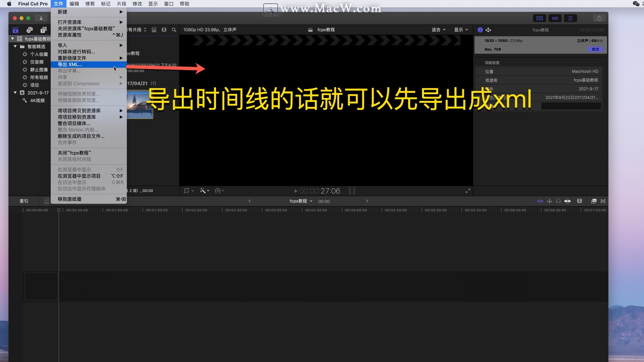644x362 pixels.
Task: Collapse the 智能精选 folder
Action: tap(15, 47)
